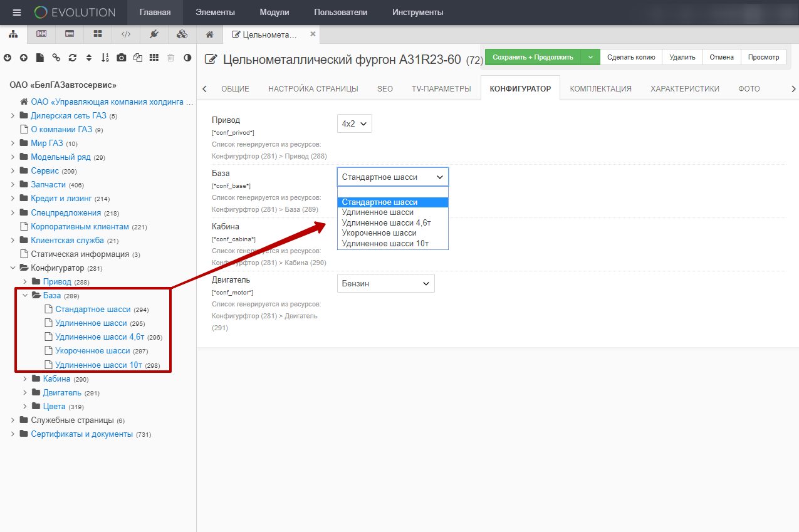
Task: Open the chunks four-squares sidebar tab
Action: click(98, 34)
